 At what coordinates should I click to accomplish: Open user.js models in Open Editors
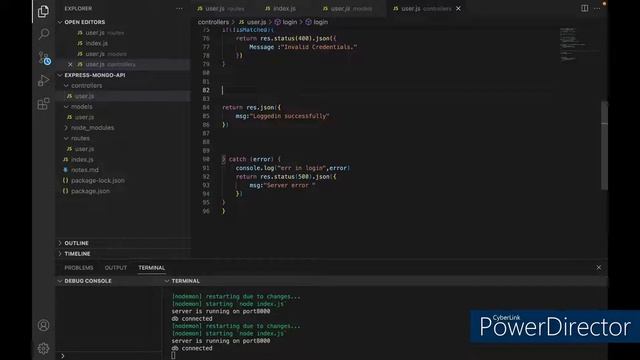(123, 54)
